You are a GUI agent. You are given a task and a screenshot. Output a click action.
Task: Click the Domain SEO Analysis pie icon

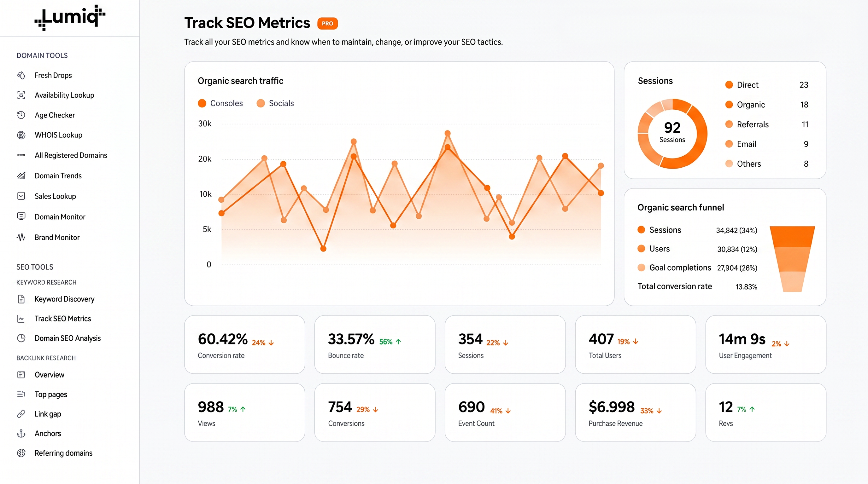pyautogui.click(x=21, y=338)
